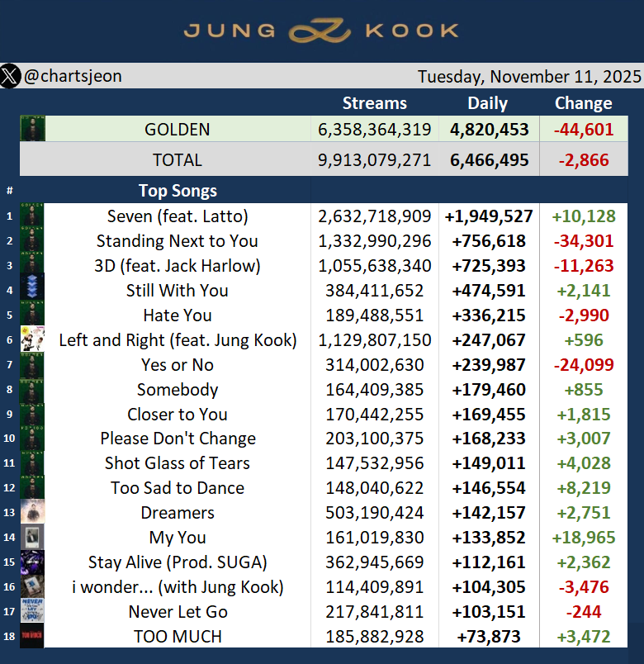
Task: Click the Top Songs heading
Action: pyautogui.click(x=178, y=191)
